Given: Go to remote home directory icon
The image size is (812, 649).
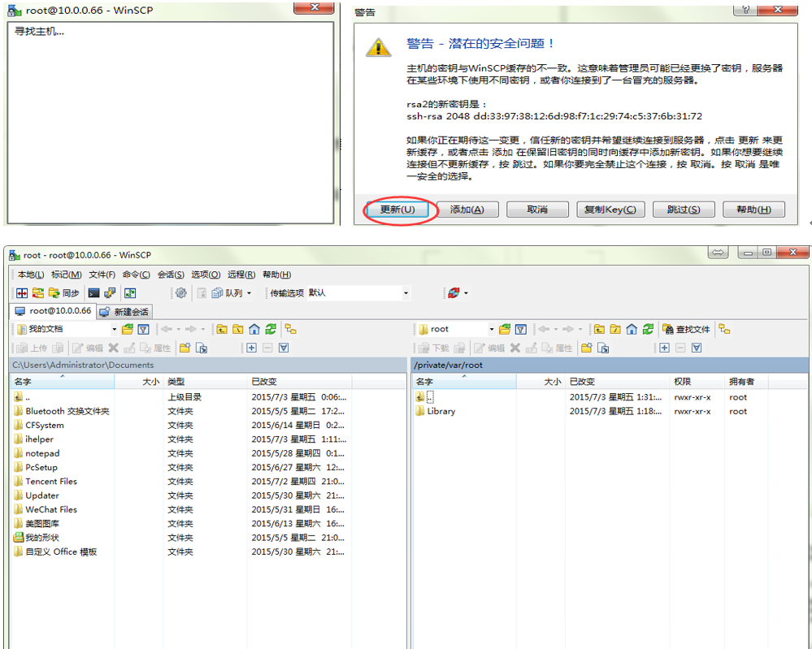Looking at the screenshot, I should [x=632, y=329].
